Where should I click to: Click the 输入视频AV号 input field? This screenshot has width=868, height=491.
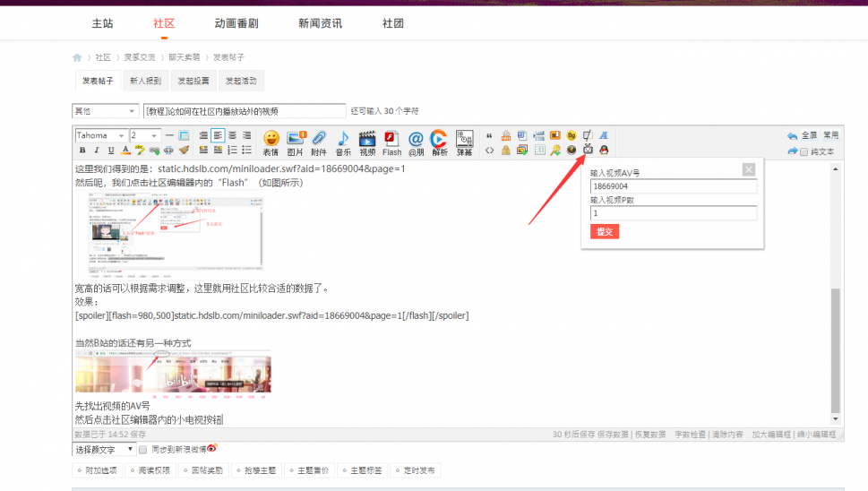673,186
